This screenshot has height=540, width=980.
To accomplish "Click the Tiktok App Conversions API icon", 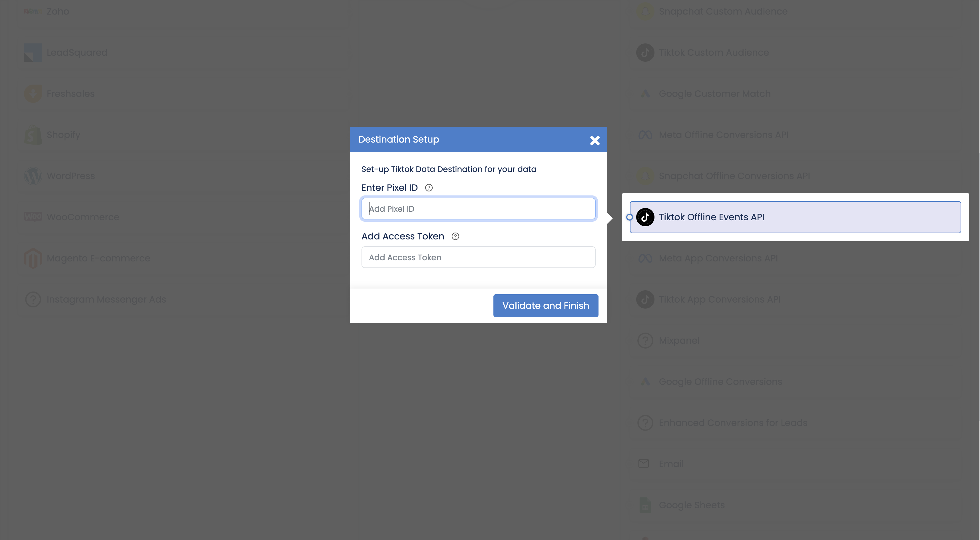I will (645, 299).
